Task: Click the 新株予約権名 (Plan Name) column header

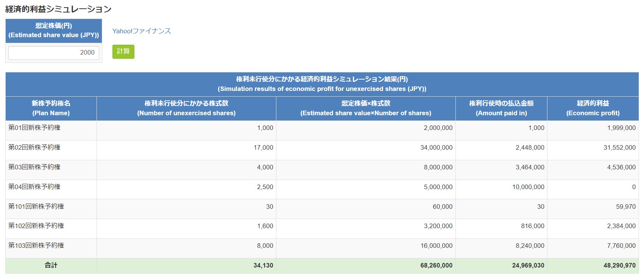Action: pyautogui.click(x=51, y=108)
